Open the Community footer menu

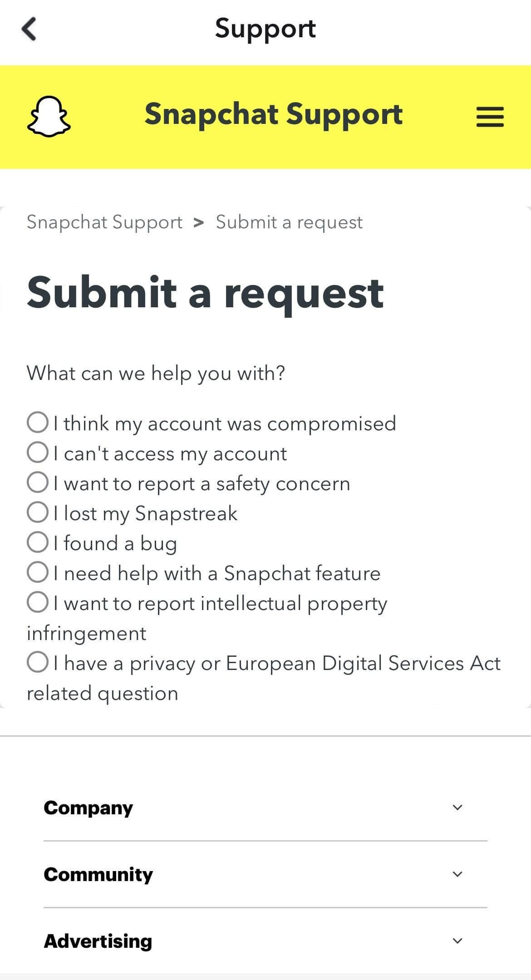tap(98, 874)
